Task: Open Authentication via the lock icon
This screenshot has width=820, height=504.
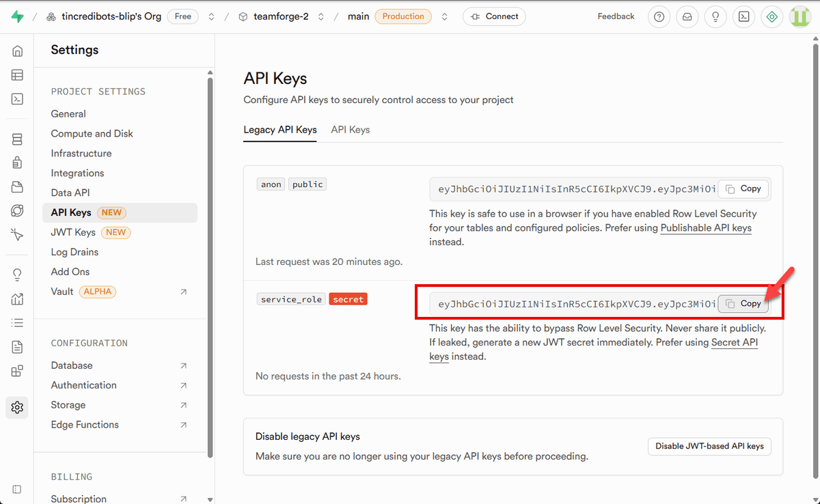Action: tap(17, 163)
